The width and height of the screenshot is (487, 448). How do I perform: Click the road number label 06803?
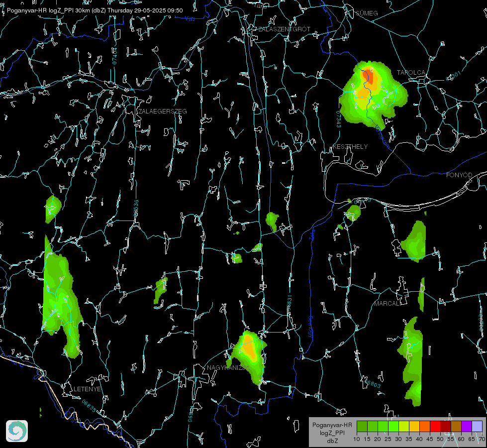tap(372, 383)
